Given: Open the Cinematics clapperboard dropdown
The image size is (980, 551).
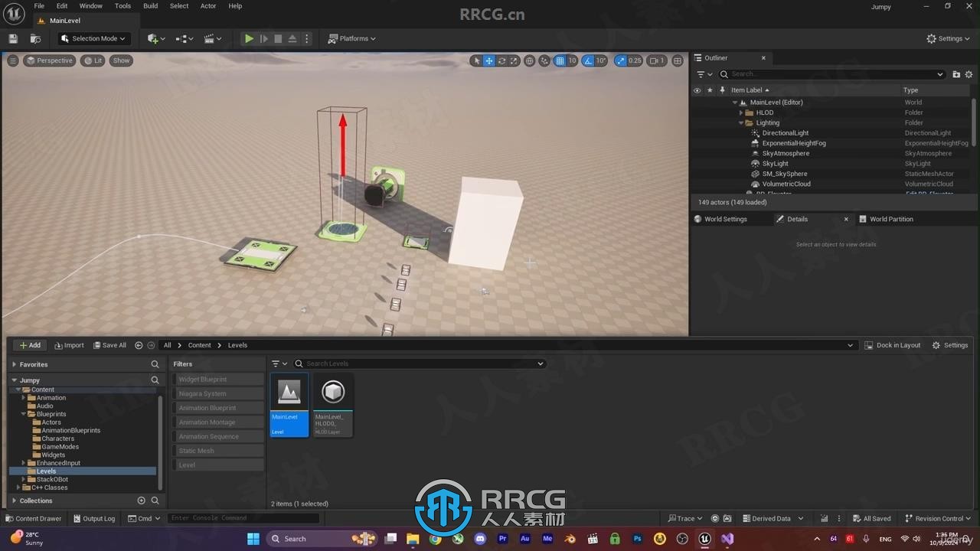Looking at the screenshot, I should click(213, 38).
